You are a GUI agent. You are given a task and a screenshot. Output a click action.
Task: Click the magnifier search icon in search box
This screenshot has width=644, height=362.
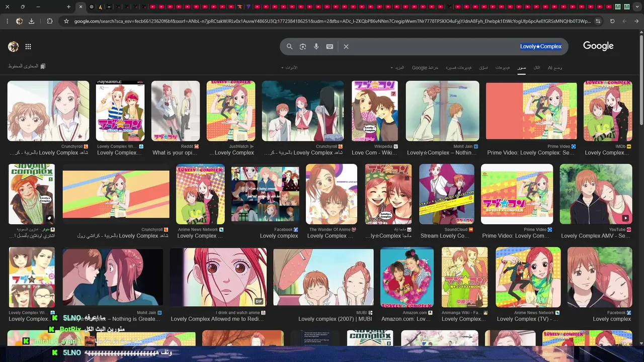click(x=289, y=46)
